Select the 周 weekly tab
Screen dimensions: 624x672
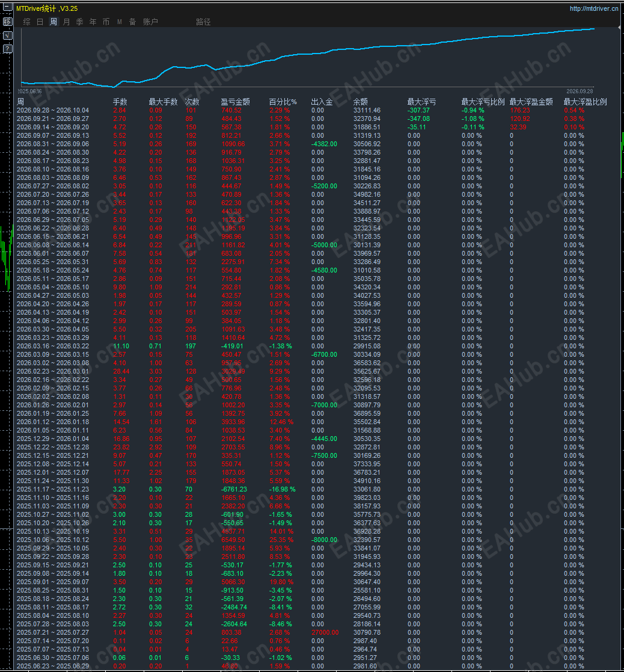53,22
